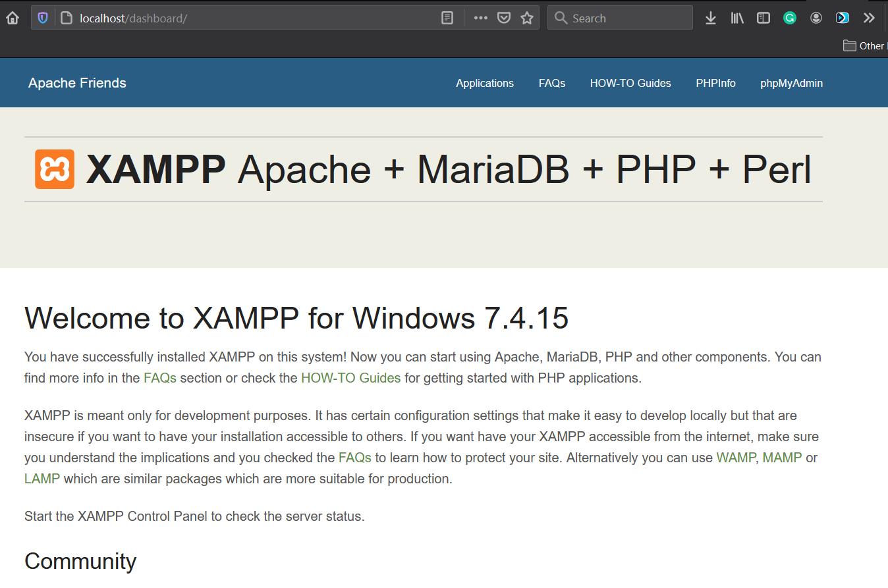Open the Library bookshelf icon

coord(737,18)
